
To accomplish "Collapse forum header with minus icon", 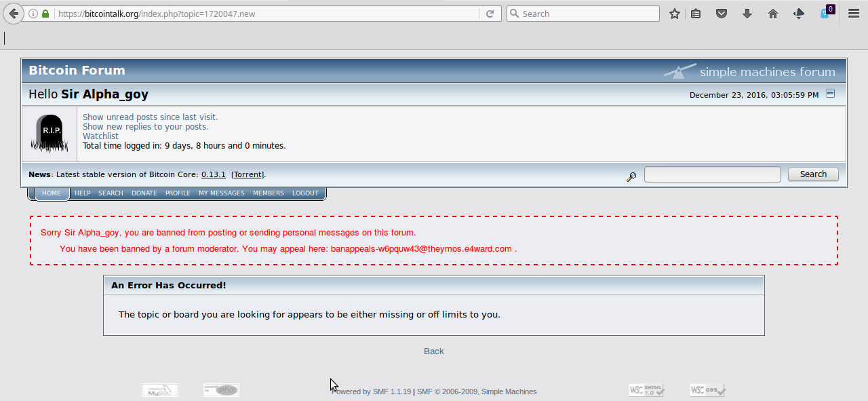I will point(831,94).
